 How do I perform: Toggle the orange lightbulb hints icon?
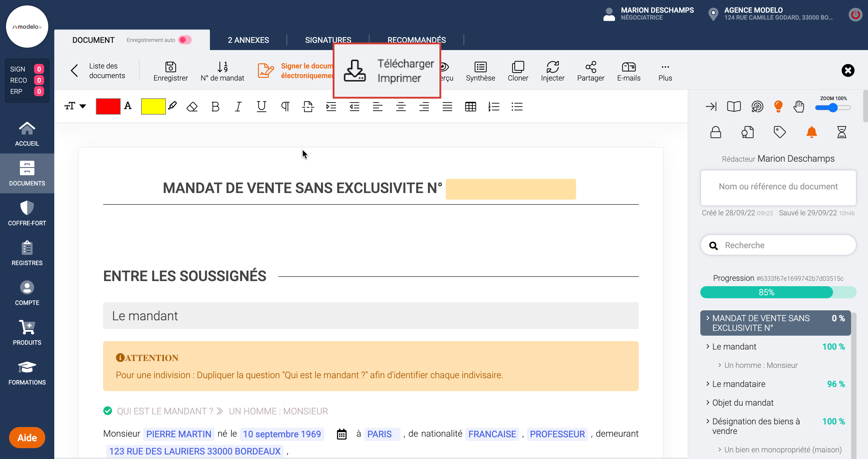(778, 106)
